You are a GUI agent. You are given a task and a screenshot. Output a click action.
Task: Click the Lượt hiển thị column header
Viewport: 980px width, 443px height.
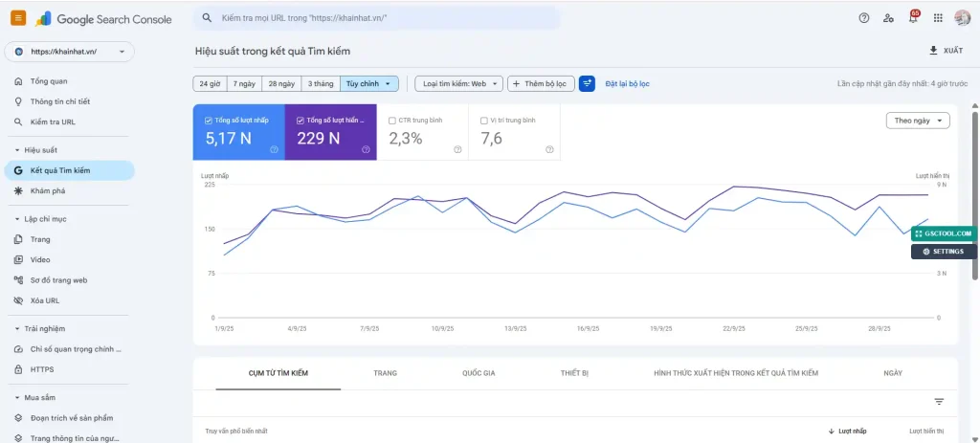coord(926,432)
